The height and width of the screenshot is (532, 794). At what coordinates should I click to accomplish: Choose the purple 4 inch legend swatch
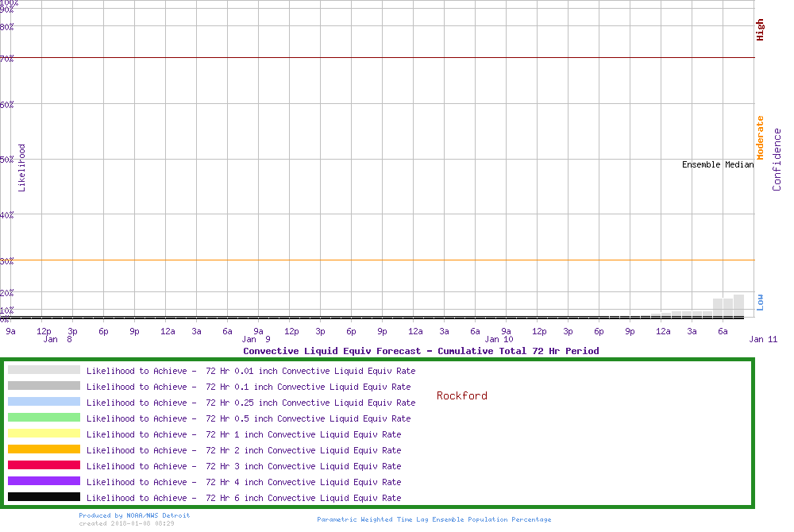point(44,481)
